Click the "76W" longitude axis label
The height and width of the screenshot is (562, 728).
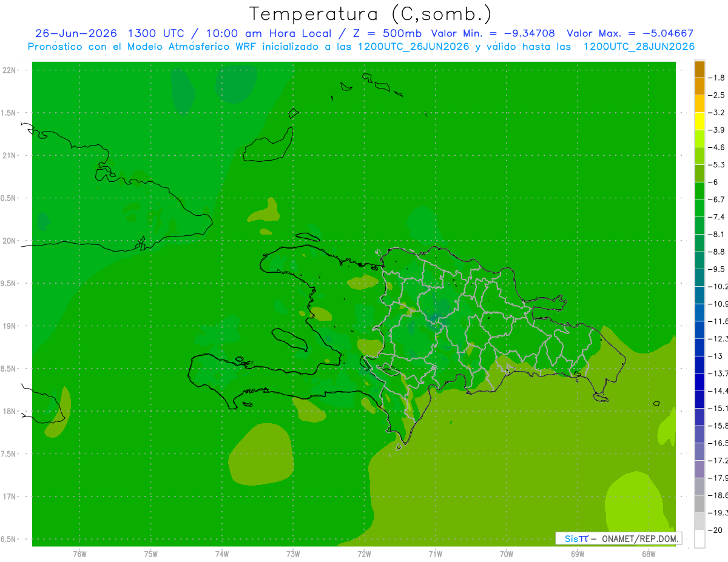click(x=79, y=554)
